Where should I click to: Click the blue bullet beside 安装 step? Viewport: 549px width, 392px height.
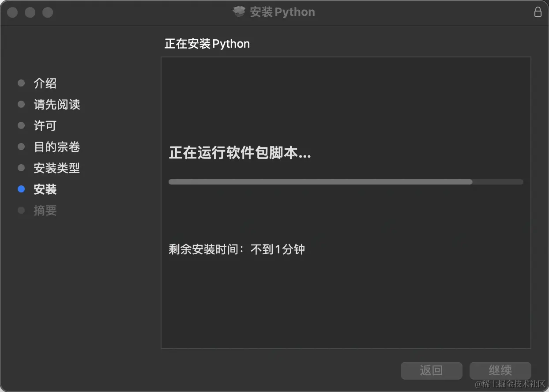click(x=21, y=189)
